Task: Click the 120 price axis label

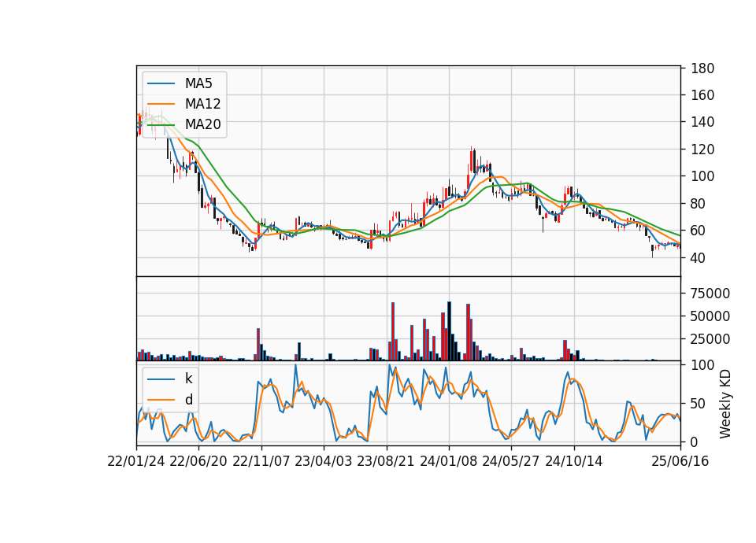Action: pos(702,150)
